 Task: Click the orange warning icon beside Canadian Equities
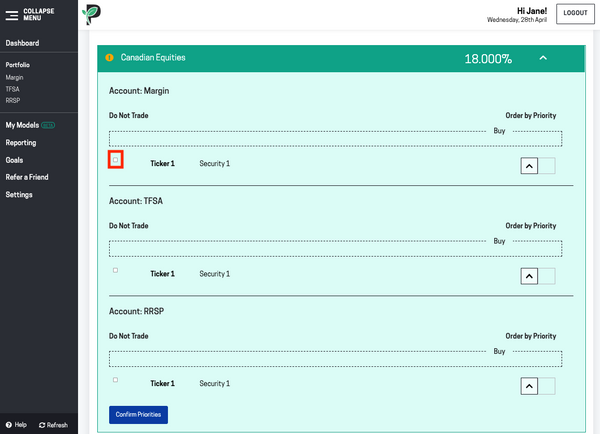[x=109, y=57]
